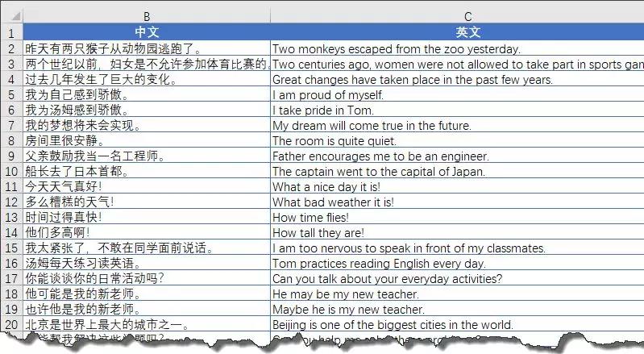Select cell 他们多高啊!
This screenshot has height=354, width=644.
[x=147, y=232]
